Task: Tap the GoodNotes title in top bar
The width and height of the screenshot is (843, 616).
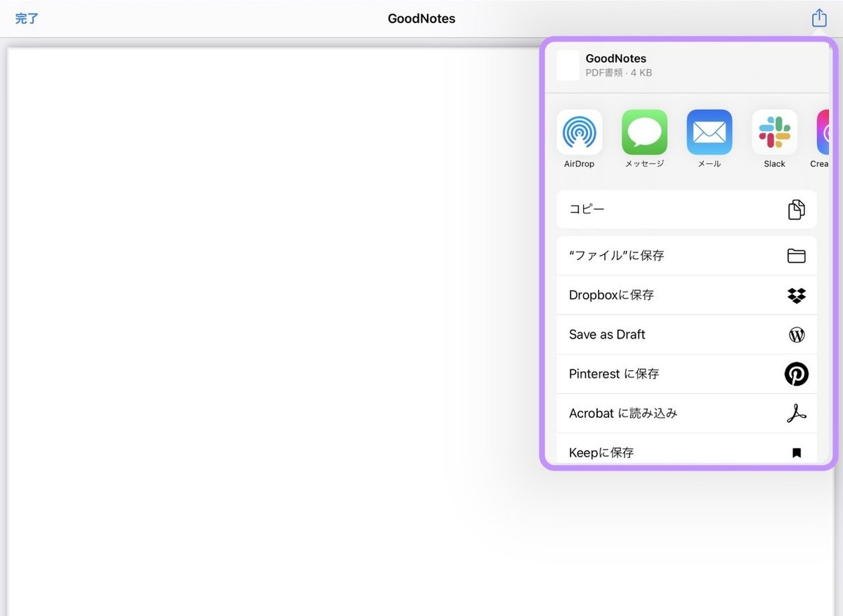Action: point(421,19)
